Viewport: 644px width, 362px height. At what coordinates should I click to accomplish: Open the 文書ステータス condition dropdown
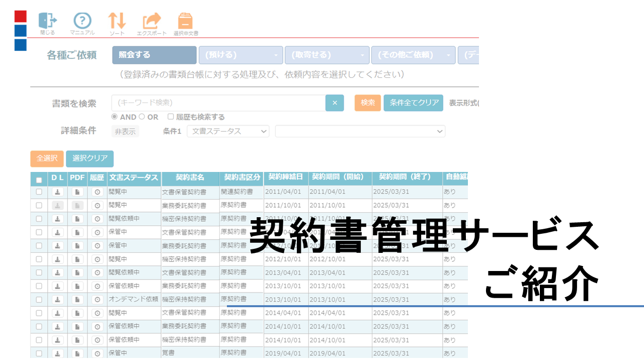pyautogui.click(x=228, y=131)
